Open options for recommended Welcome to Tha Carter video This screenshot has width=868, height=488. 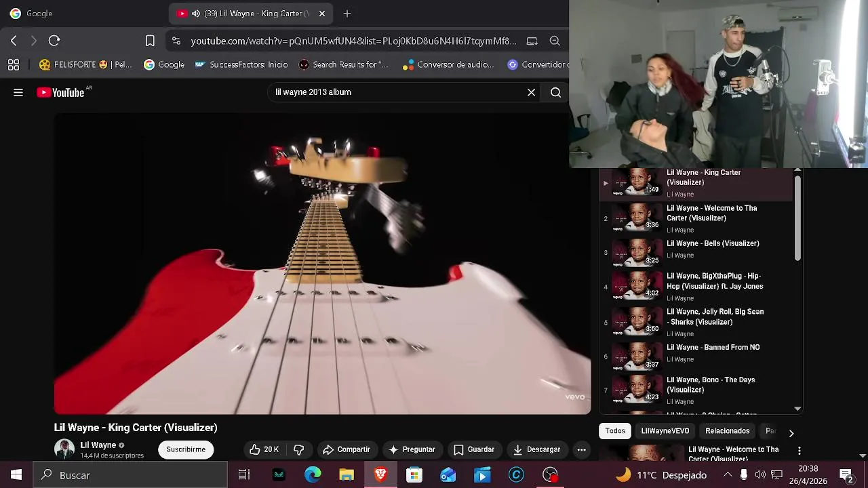(800, 451)
